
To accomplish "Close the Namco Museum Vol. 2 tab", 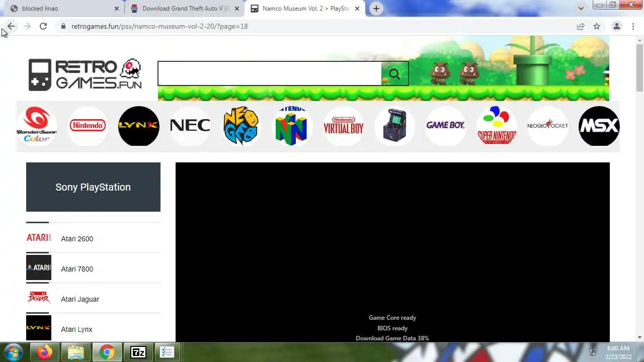I will [357, 9].
